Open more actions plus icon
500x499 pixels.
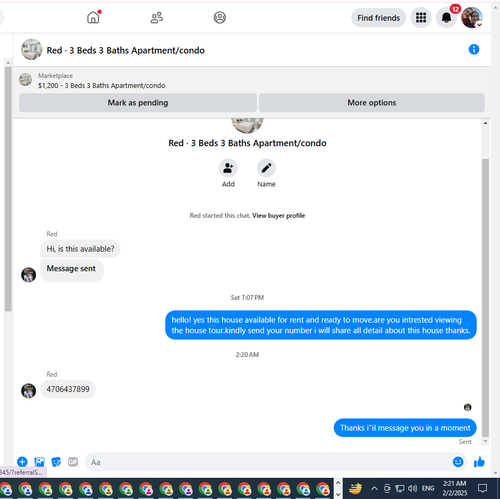[x=22, y=462]
